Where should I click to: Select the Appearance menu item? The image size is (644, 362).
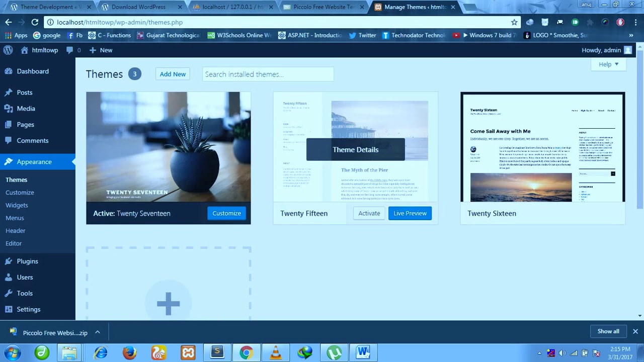[x=38, y=162]
